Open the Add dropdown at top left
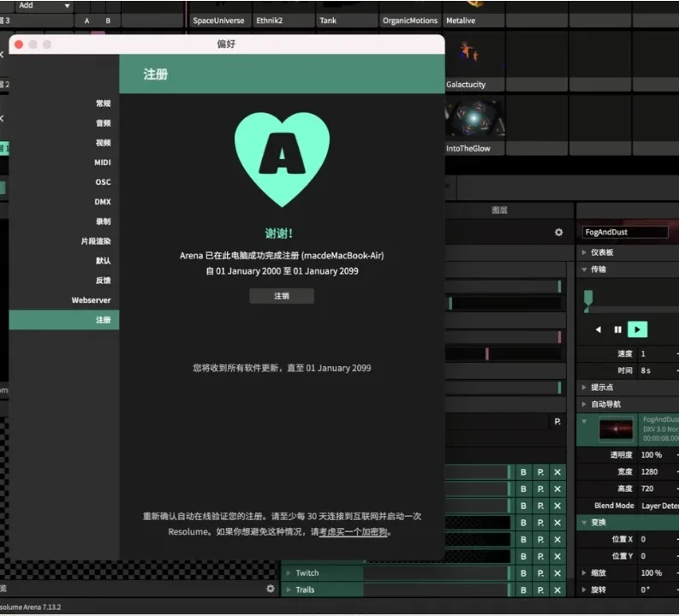Viewport: 679px width, 616px height. tap(44, 6)
